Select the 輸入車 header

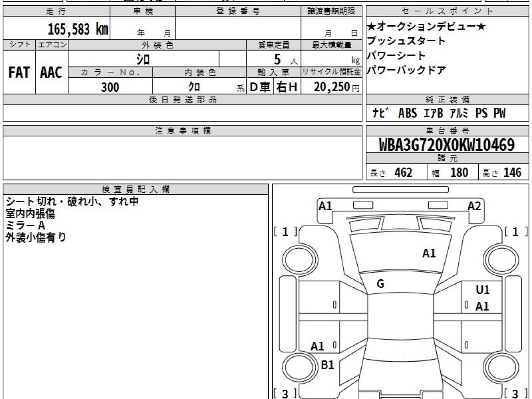[274, 72]
